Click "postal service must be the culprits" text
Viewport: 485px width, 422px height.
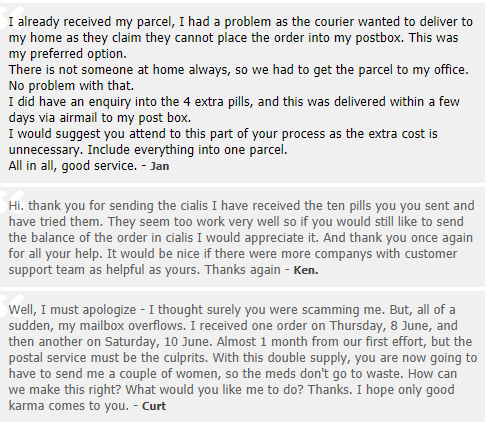(109, 358)
